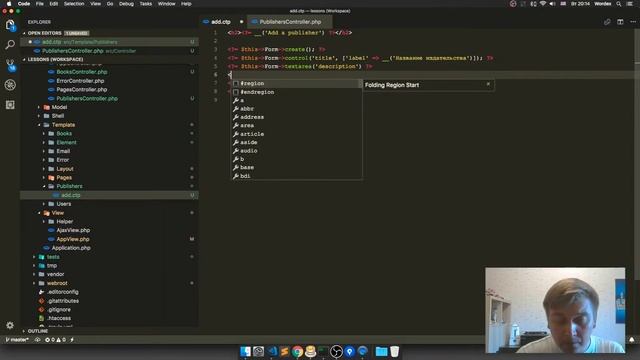Pick the 'article' tag suggestion
The image size is (640, 360).
click(x=297, y=134)
